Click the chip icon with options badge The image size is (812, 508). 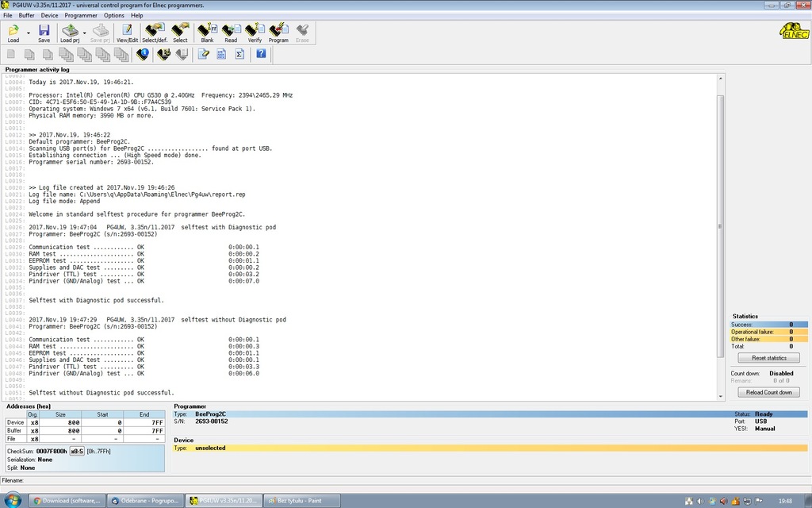[163, 54]
